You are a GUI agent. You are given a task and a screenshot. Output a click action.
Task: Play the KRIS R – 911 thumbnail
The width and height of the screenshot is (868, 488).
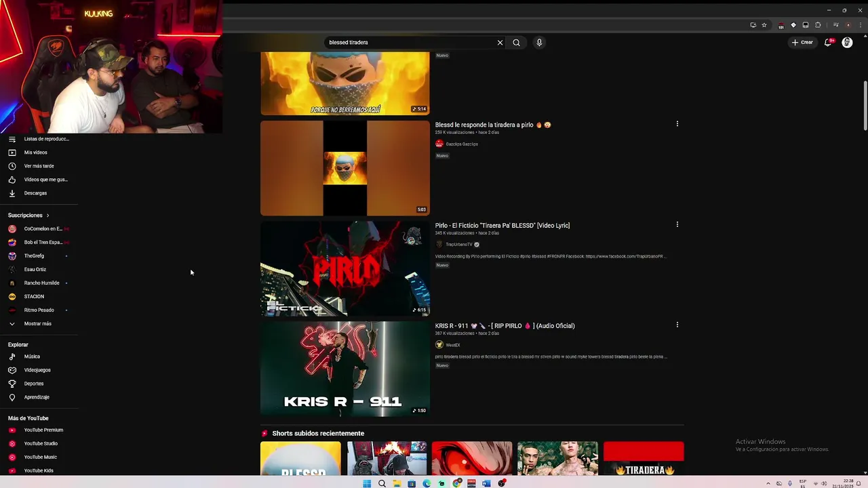point(345,369)
